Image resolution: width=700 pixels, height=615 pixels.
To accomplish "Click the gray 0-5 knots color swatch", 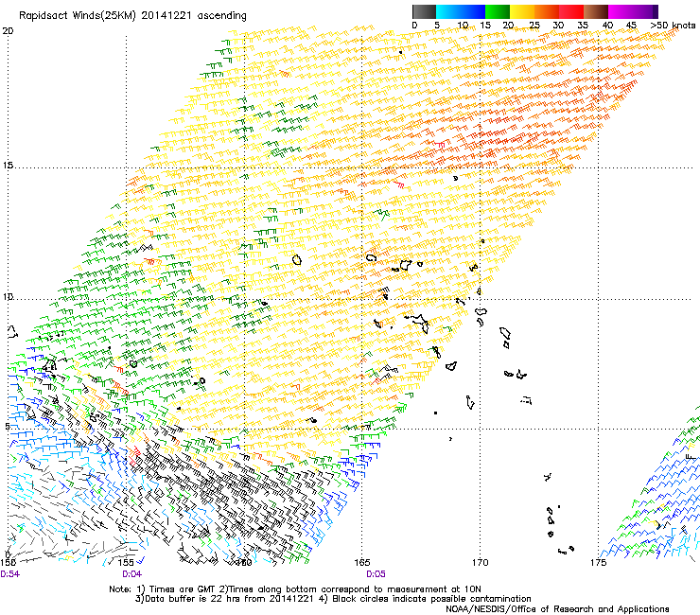I will coord(424,11).
